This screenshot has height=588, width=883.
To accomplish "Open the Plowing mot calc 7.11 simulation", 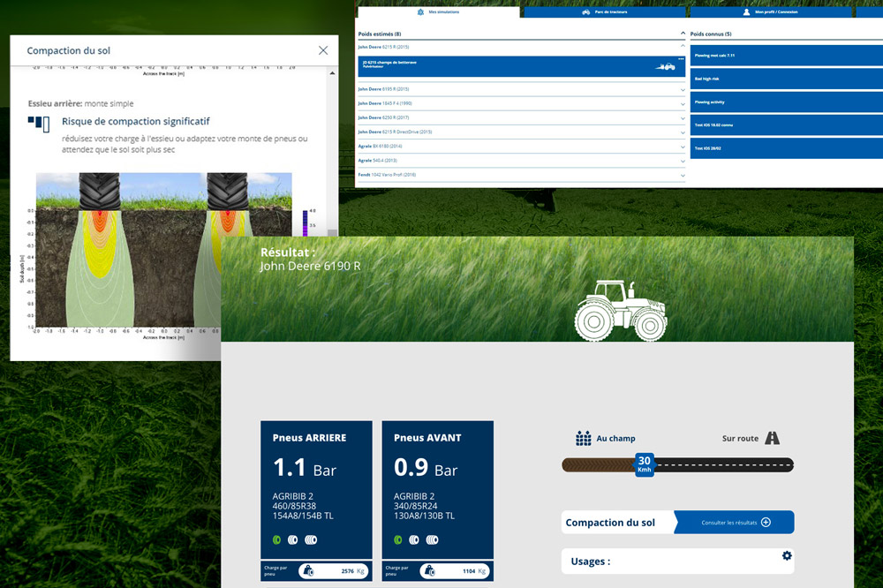I will 787,56.
